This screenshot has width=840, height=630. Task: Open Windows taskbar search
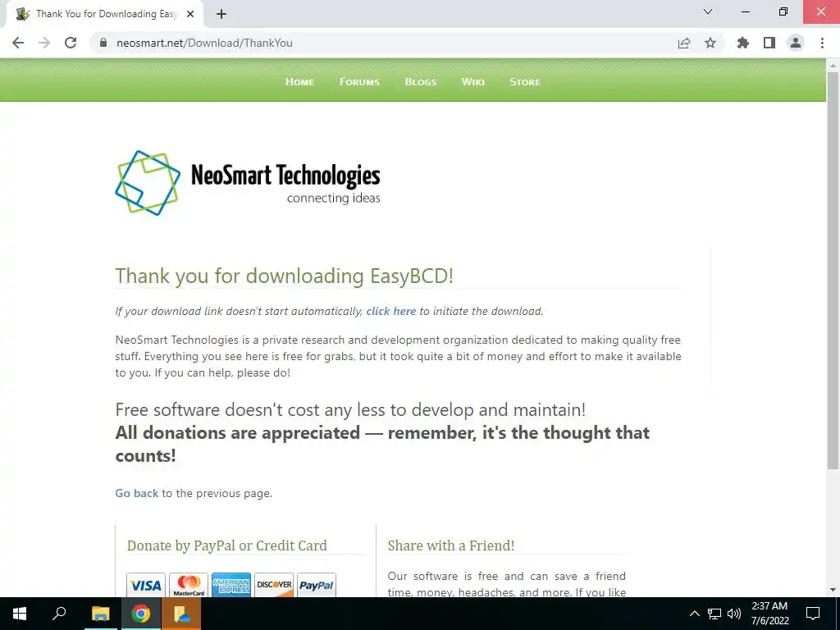59,614
